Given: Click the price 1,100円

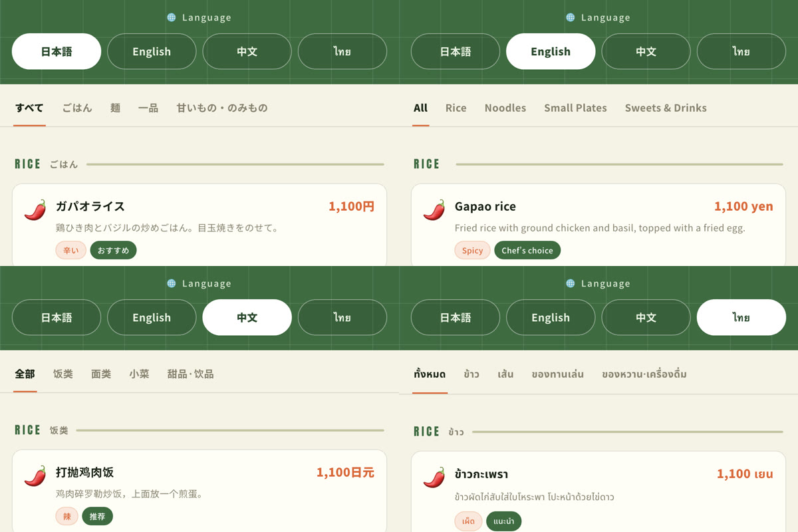Looking at the screenshot, I should point(352,206).
